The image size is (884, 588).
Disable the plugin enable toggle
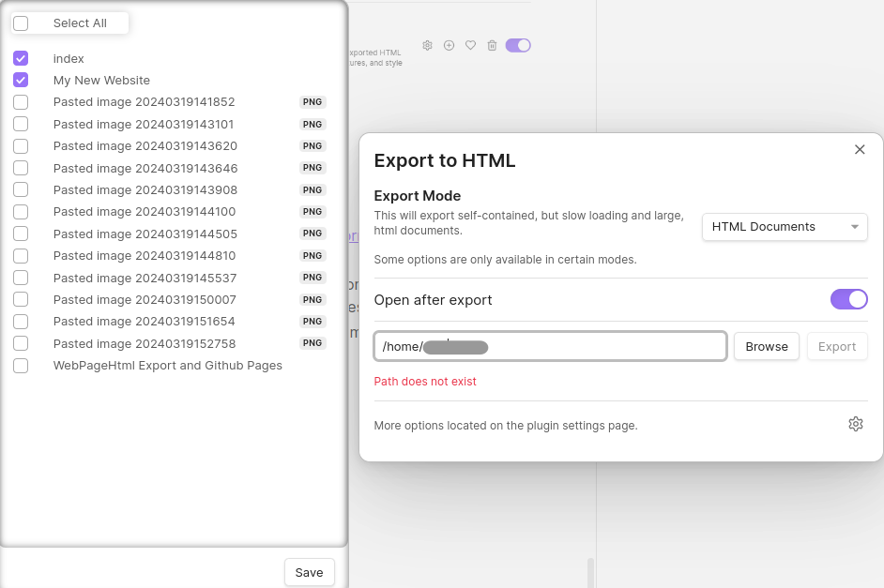coord(518,45)
